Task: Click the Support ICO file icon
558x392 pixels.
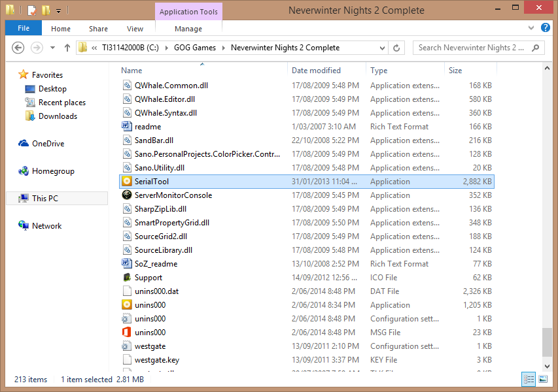Action: pos(127,278)
